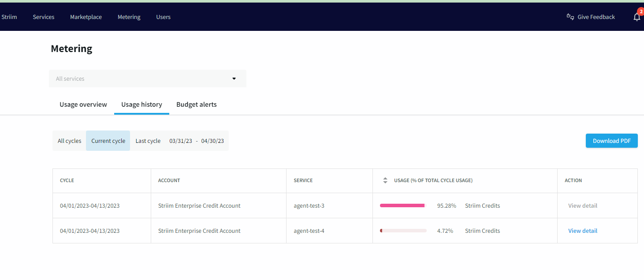Click the CYCLE column header

click(x=67, y=180)
